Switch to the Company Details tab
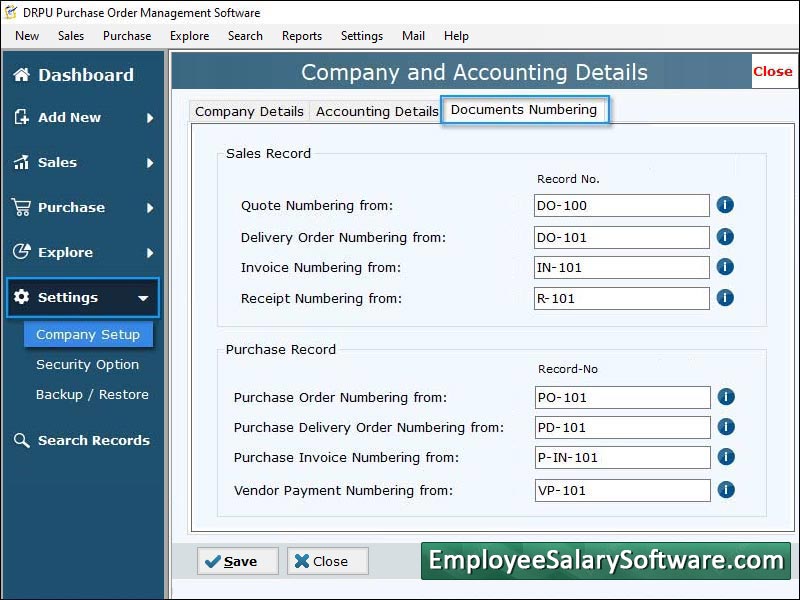800x600 pixels. [x=248, y=111]
